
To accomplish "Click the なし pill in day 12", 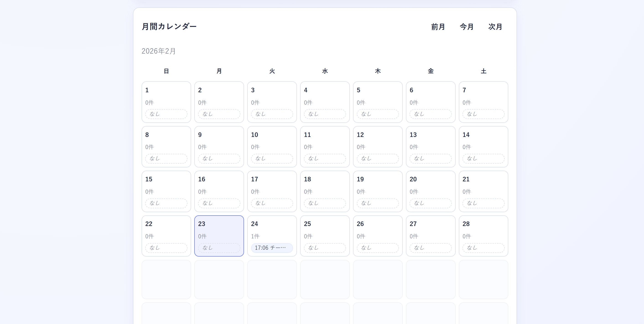I will pos(377,159).
